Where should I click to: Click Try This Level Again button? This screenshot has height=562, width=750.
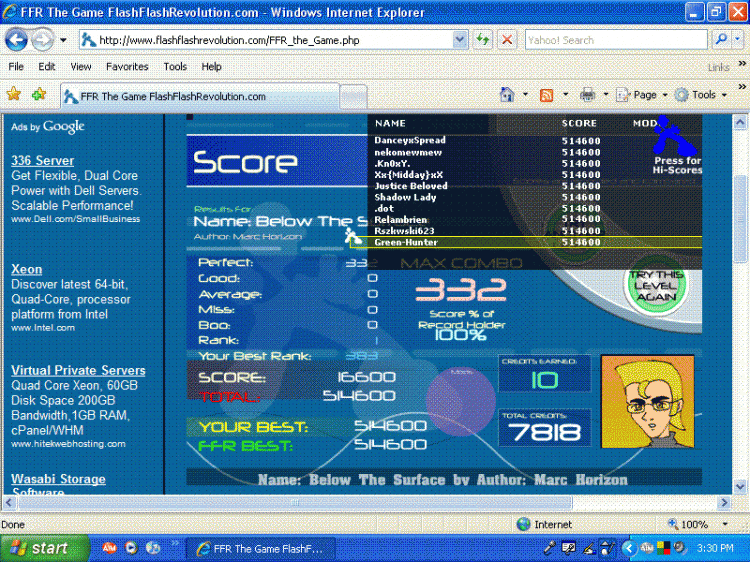(656, 286)
